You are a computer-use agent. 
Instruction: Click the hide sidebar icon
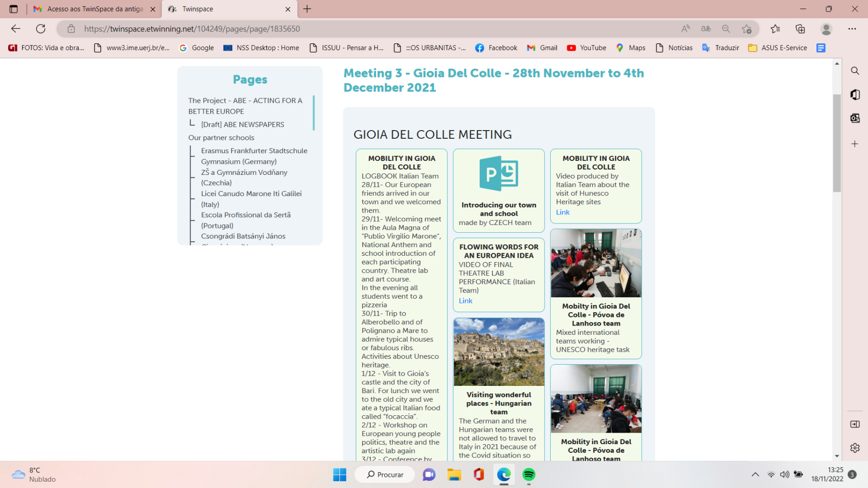[855, 424]
